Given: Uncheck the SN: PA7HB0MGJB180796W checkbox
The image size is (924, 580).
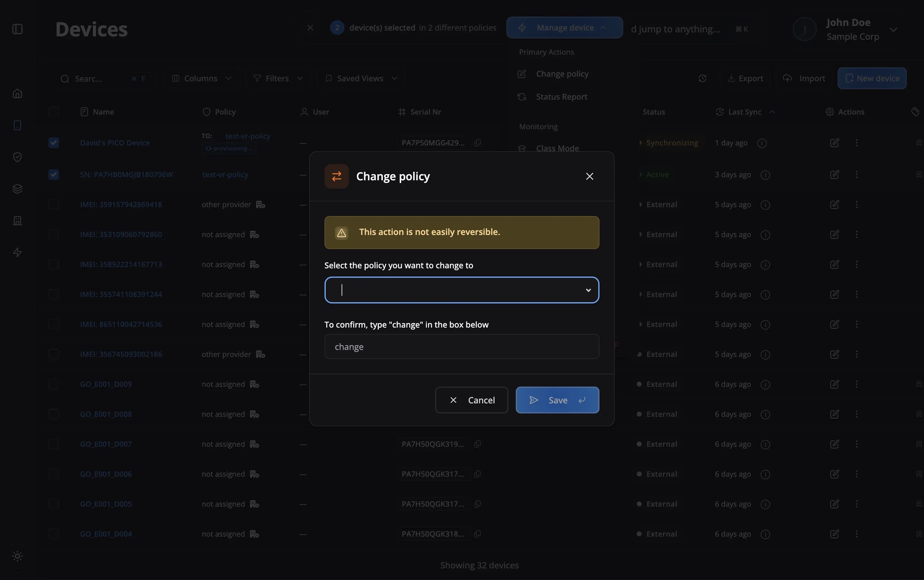Looking at the screenshot, I should [54, 174].
